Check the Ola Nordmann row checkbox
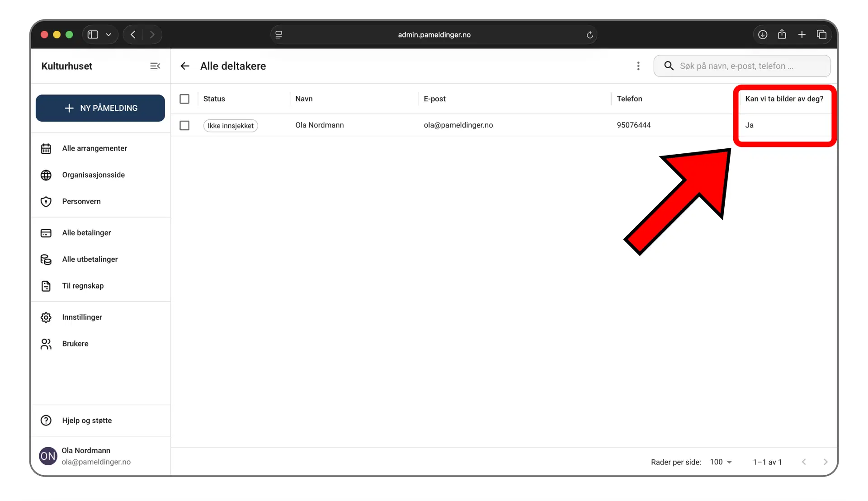 click(184, 125)
